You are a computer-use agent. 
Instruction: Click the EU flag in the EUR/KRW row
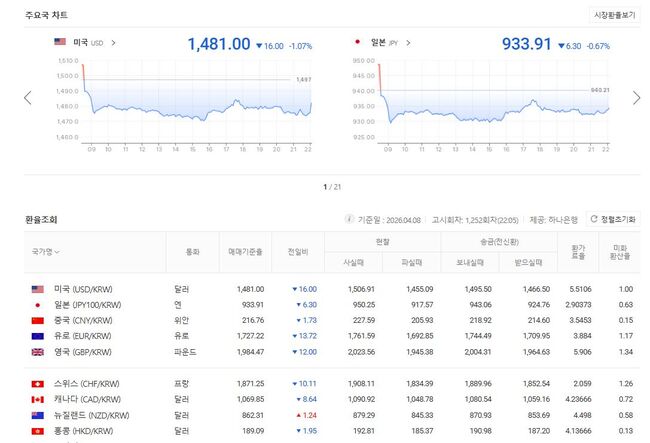38,336
